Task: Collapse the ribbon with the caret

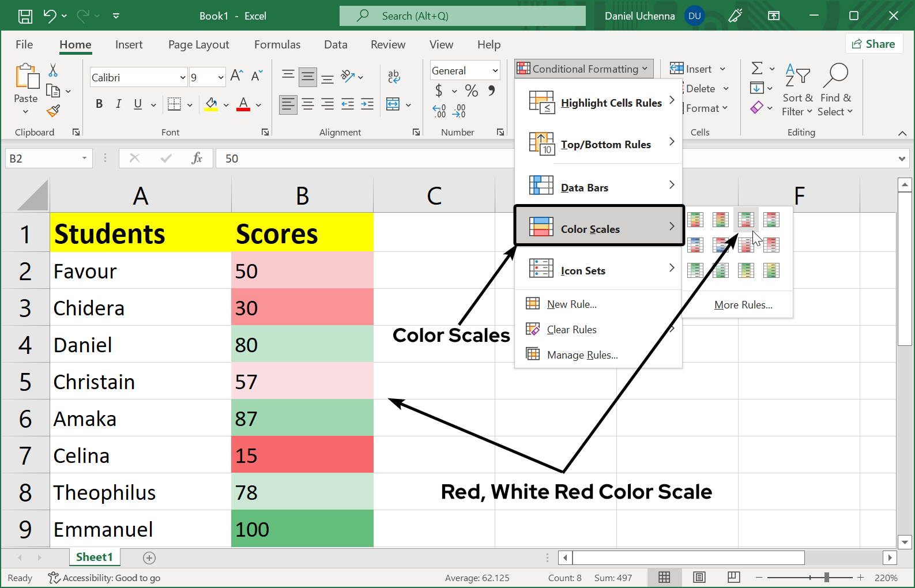Action: click(902, 133)
